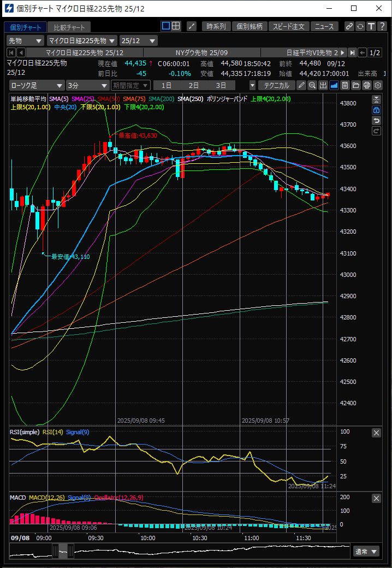Switch to single chart layout

point(166,26)
